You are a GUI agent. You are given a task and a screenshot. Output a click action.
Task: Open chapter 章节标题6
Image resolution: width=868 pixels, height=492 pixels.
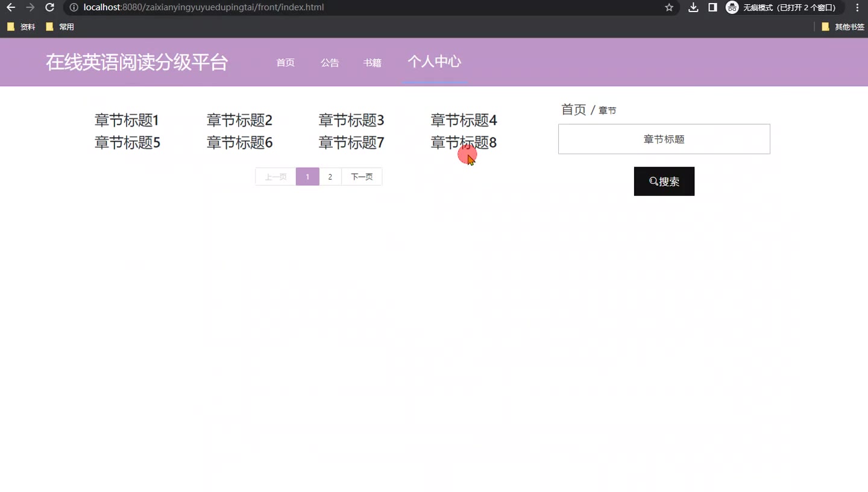(x=240, y=143)
